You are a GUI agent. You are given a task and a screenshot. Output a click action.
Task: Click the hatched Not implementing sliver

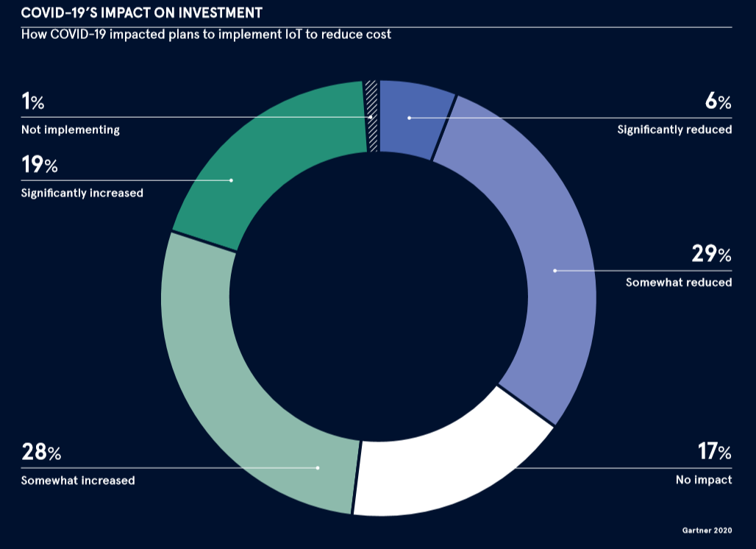tap(372, 116)
